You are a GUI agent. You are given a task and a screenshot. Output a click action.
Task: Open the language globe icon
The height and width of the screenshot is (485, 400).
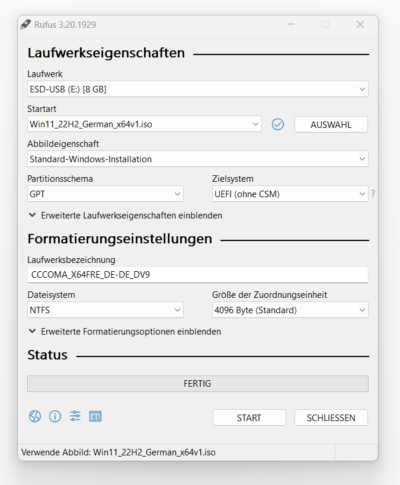pyautogui.click(x=35, y=416)
